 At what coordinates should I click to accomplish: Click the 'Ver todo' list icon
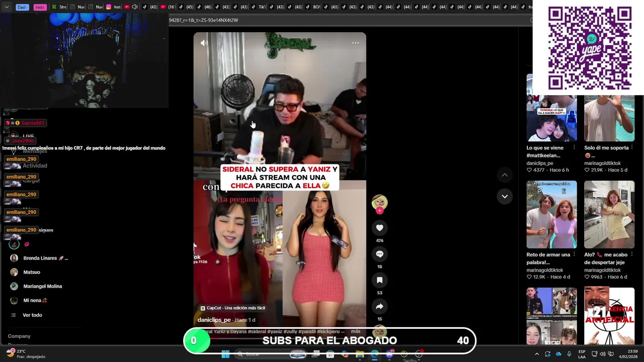(14, 315)
